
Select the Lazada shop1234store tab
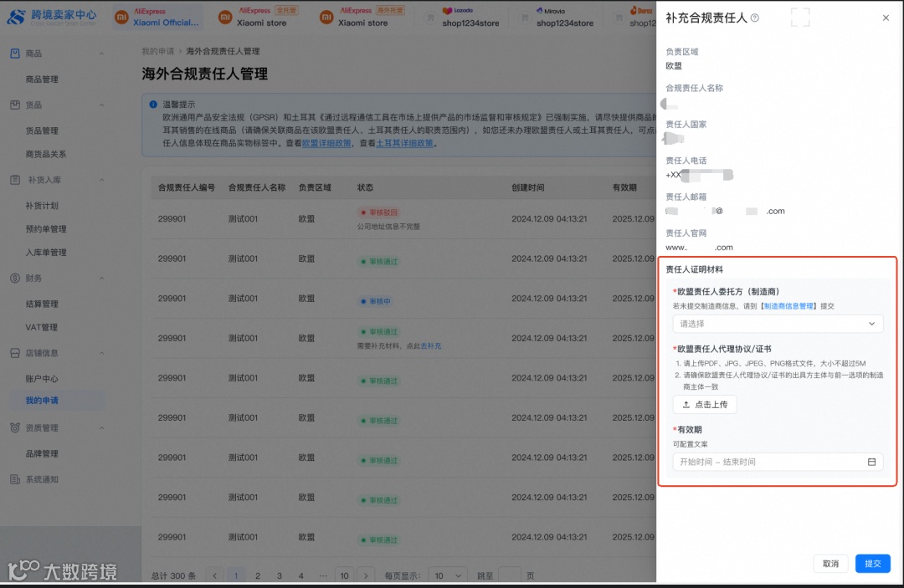[461, 18]
